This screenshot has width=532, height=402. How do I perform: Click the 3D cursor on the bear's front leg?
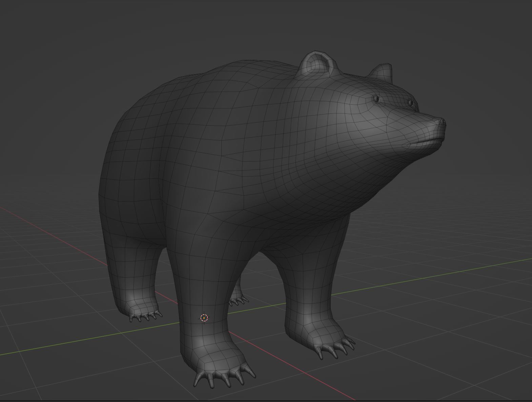point(204,318)
